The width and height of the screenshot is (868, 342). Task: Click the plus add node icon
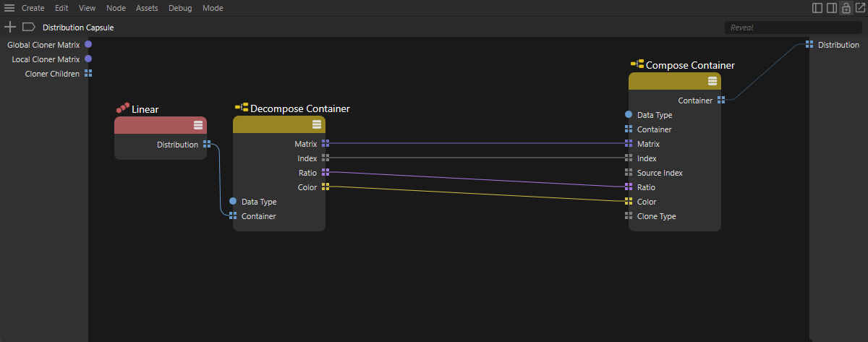10,27
